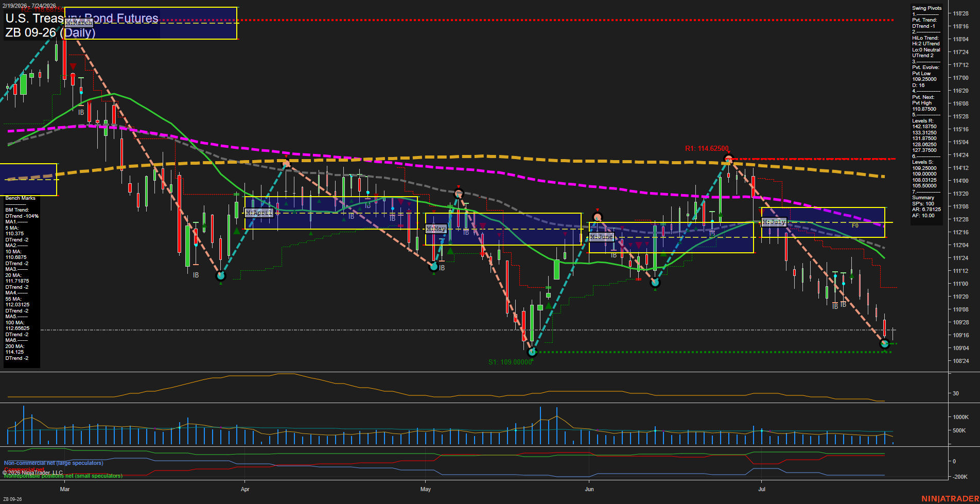Select the swing low pivot marker near Apr
This screenshot has height=504, width=980.
[221, 276]
